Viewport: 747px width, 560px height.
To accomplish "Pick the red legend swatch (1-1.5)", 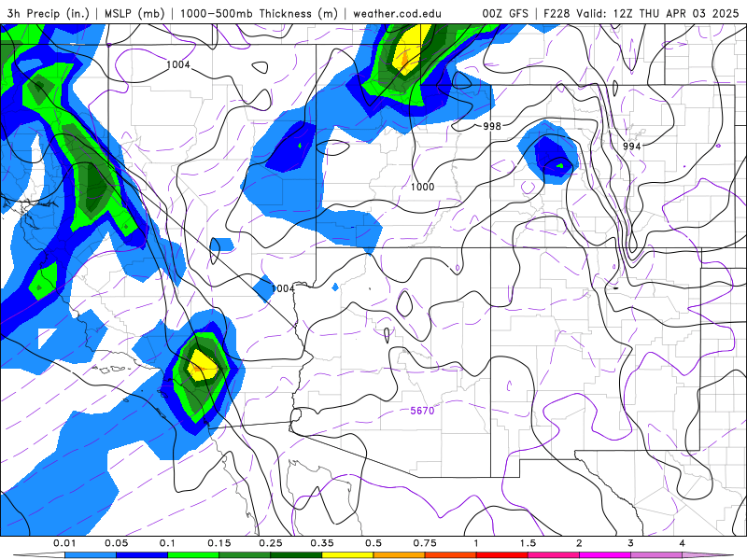I will [x=502, y=555].
